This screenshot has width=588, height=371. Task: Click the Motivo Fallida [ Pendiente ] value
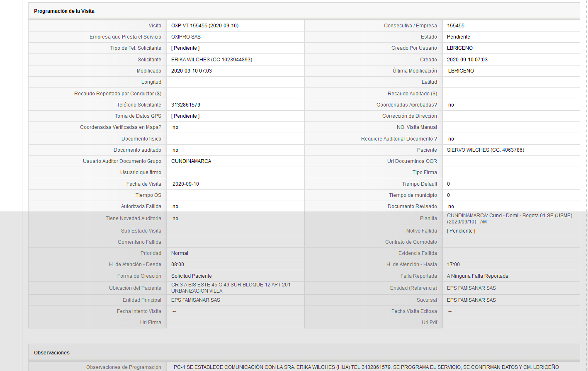coord(461,231)
